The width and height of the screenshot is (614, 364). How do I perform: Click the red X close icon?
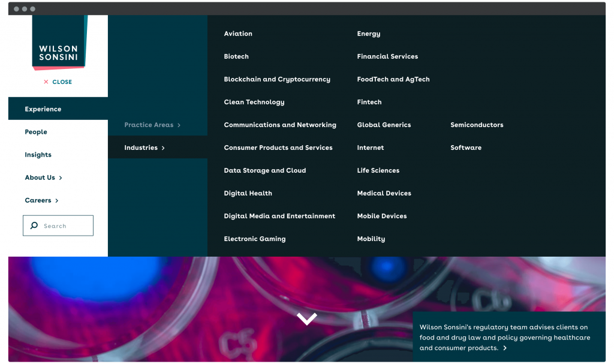click(46, 82)
